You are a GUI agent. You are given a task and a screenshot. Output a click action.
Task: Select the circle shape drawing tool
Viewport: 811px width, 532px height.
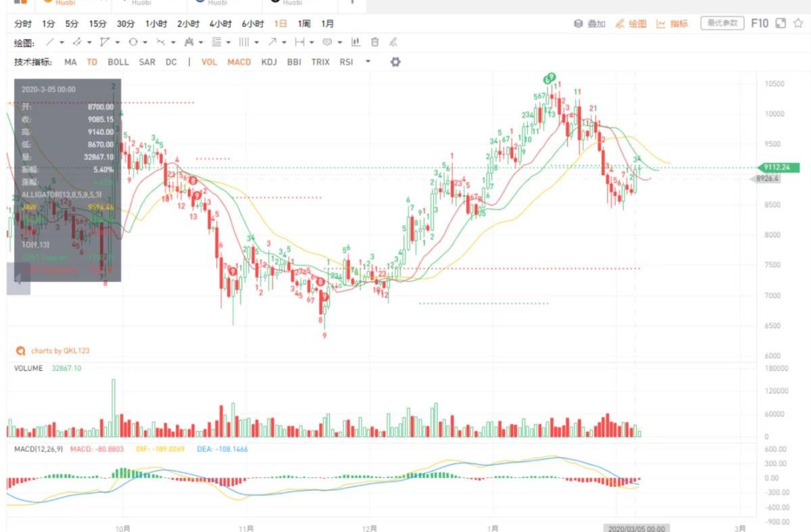(x=133, y=42)
